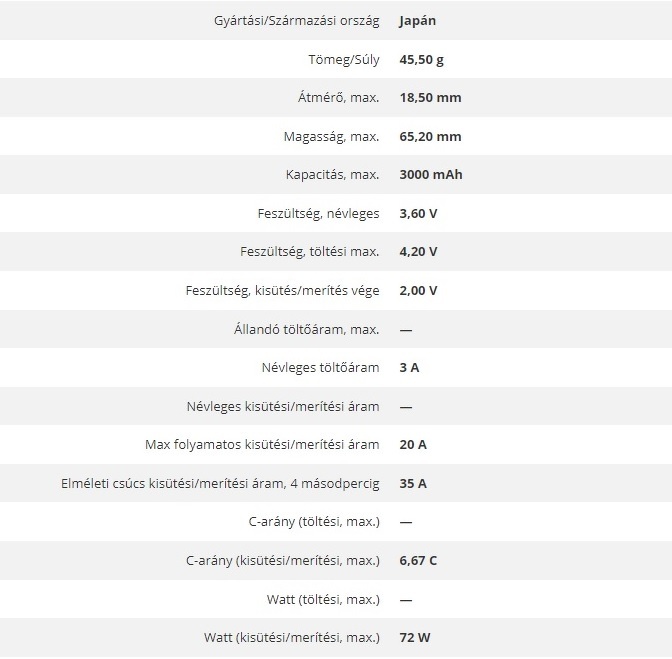This screenshot has width=672, height=659.
Task: Select the 65,20 mm height value
Action: (x=429, y=136)
